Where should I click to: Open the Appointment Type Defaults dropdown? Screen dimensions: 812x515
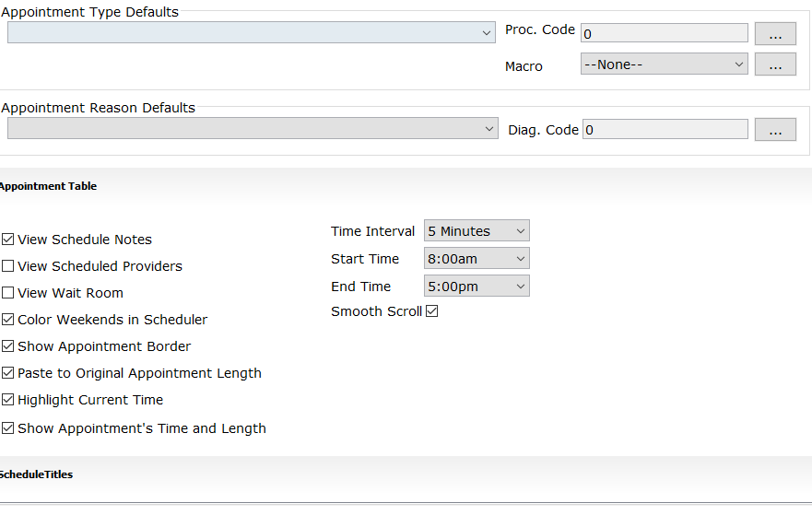252,32
